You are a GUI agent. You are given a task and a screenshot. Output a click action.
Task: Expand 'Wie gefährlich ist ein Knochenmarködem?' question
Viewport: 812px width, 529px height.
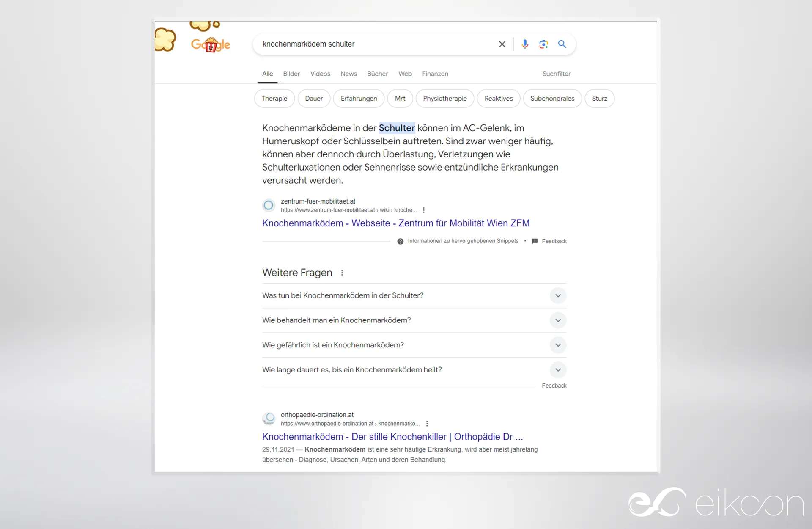click(558, 345)
